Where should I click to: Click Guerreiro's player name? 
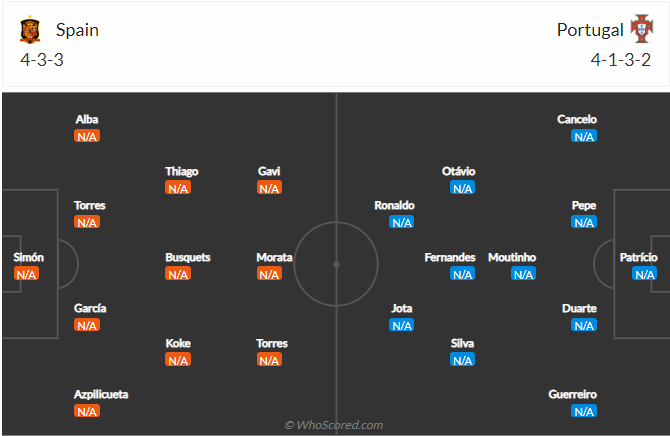pos(574,394)
